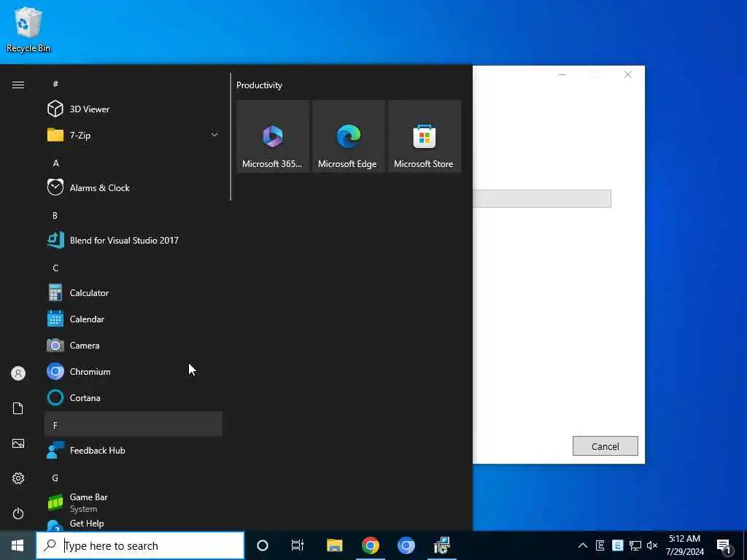Screen dimensions: 747x560
Task: Open the Calendar app
Action: click(133, 319)
